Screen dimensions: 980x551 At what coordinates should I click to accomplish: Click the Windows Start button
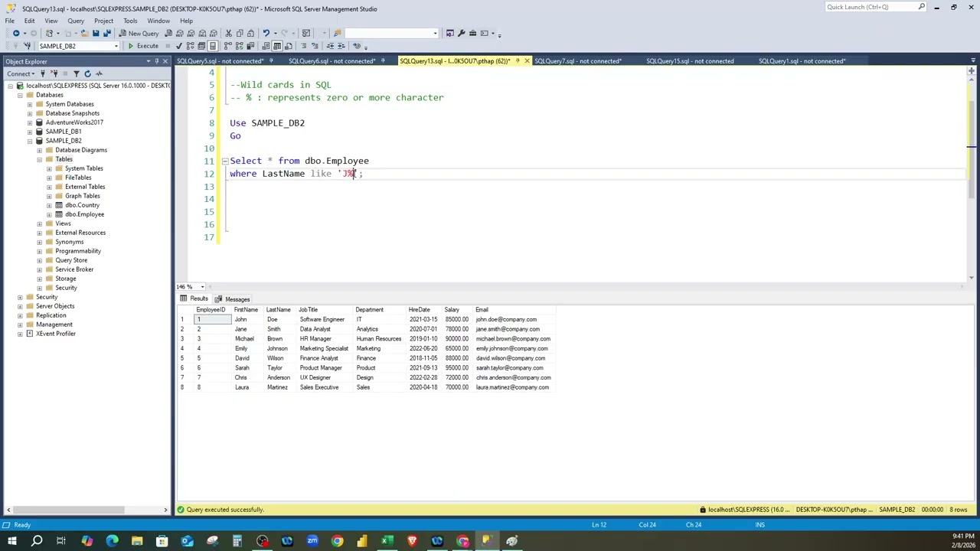[11, 541]
